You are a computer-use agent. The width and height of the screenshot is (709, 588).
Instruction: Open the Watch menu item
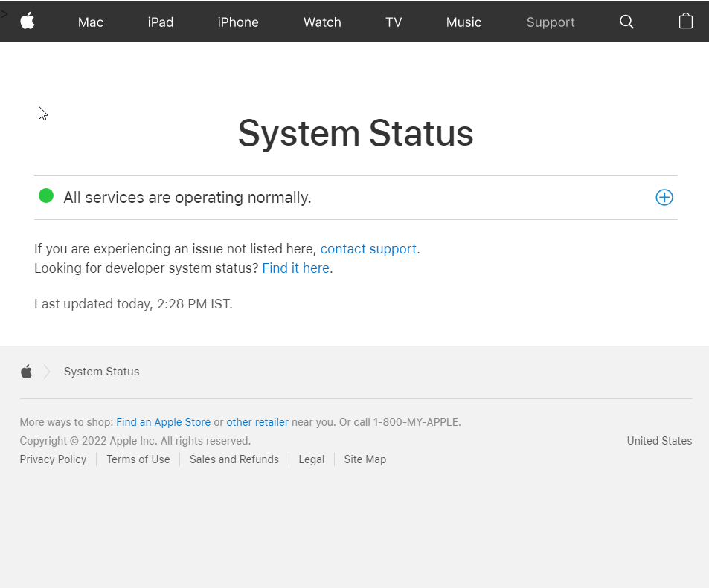tap(322, 22)
